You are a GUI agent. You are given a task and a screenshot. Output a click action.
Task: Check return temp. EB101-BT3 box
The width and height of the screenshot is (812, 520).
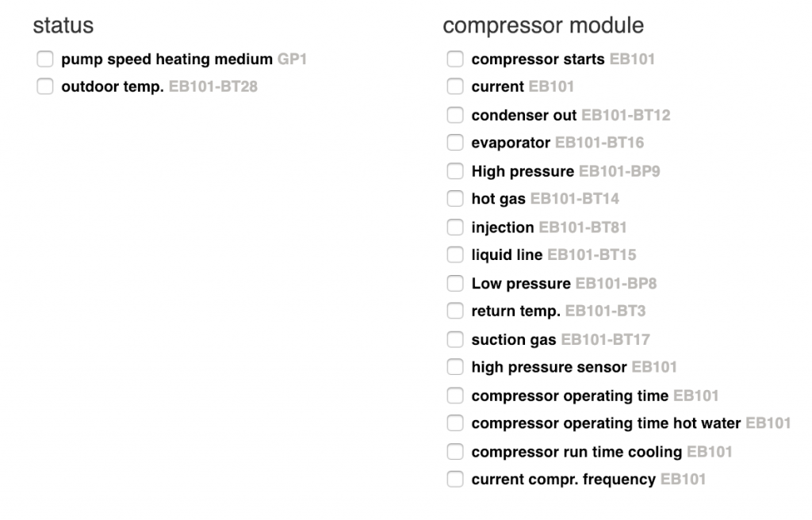[x=455, y=312]
